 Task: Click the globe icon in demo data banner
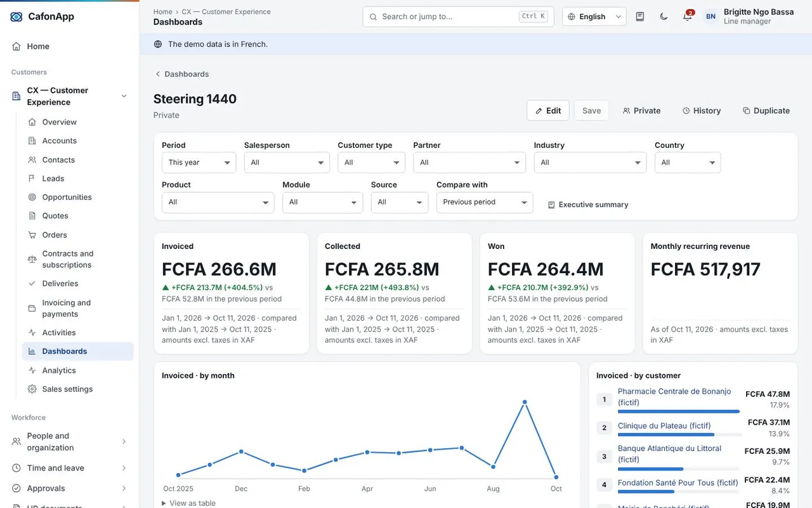pyautogui.click(x=158, y=44)
